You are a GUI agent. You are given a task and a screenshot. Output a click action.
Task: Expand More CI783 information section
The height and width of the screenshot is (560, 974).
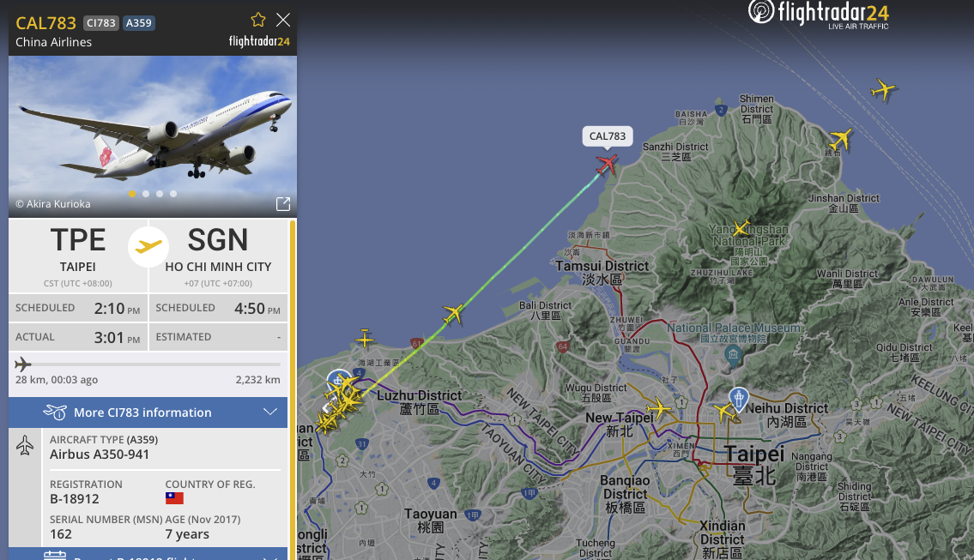(x=148, y=412)
